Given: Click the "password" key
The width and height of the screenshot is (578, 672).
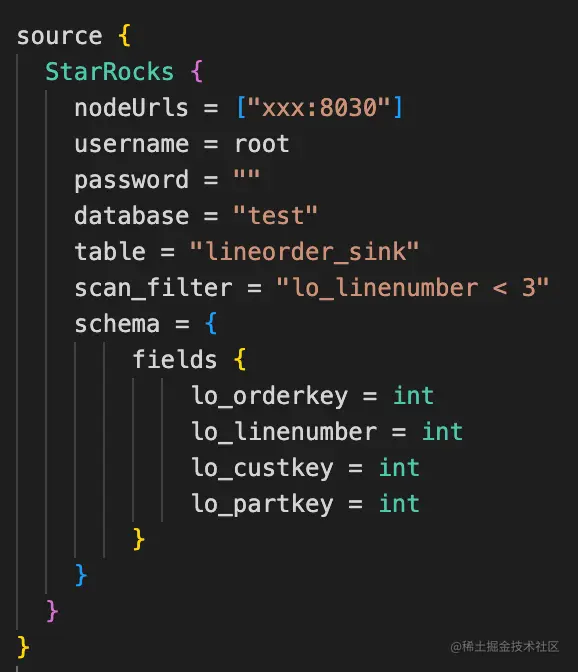Looking at the screenshot, I should click(x=131, y=180).
